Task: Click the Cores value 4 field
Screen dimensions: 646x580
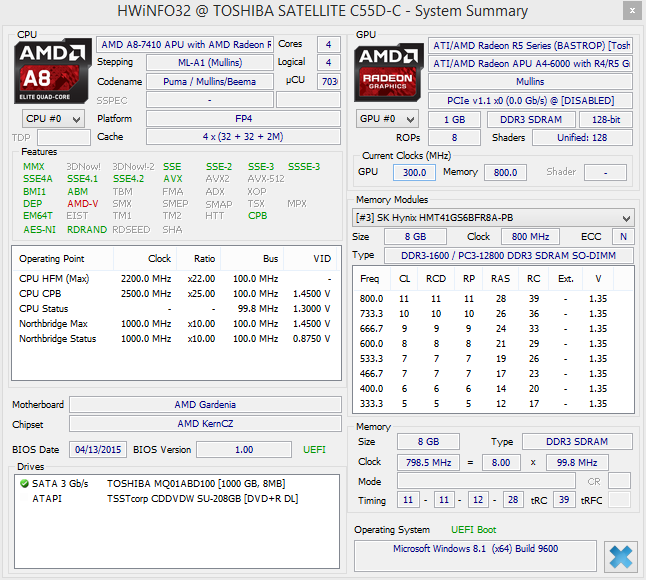Action: pyautogui.click(x=329, y=44)
